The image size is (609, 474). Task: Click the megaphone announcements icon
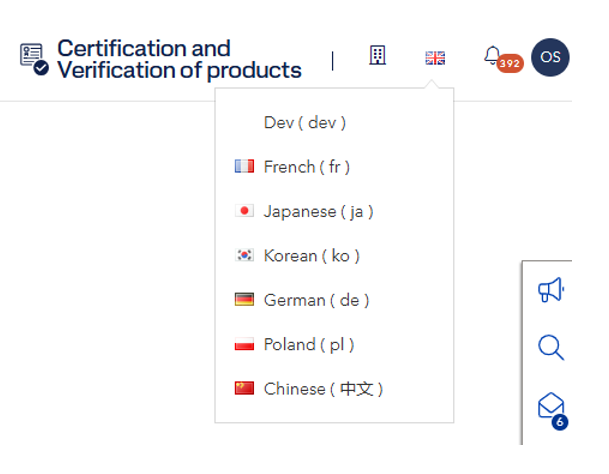551,290
